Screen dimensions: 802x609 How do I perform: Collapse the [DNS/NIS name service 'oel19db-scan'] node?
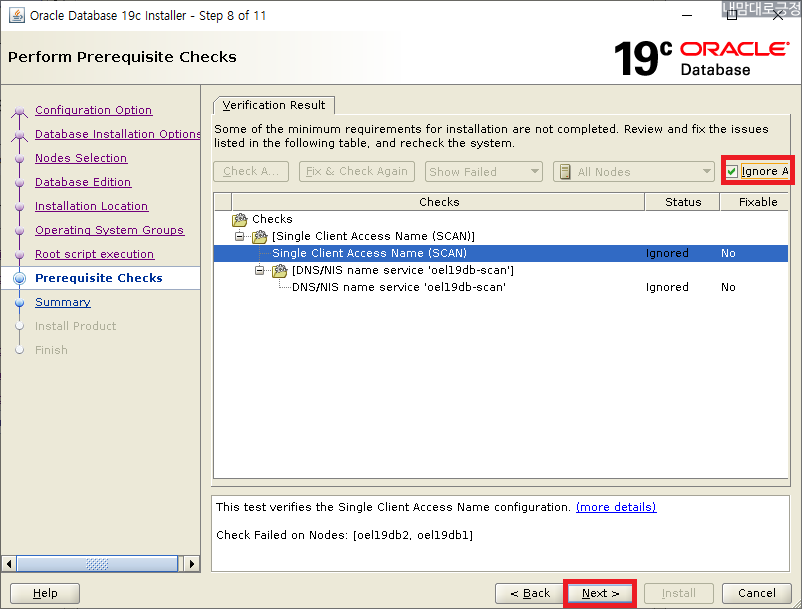(259, 270)
